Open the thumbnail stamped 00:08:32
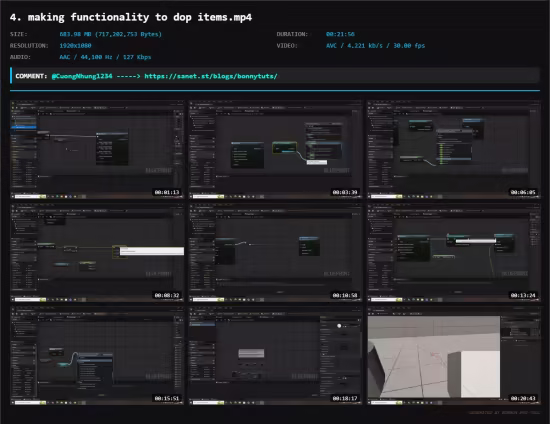The width and height of the screenshot is (550, 424). [x=97, y=253]
